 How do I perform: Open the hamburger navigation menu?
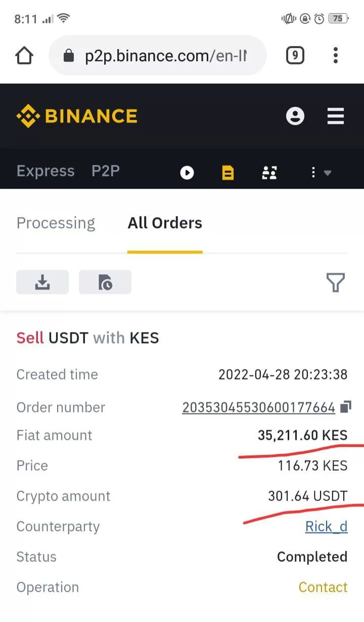[335, 116]
